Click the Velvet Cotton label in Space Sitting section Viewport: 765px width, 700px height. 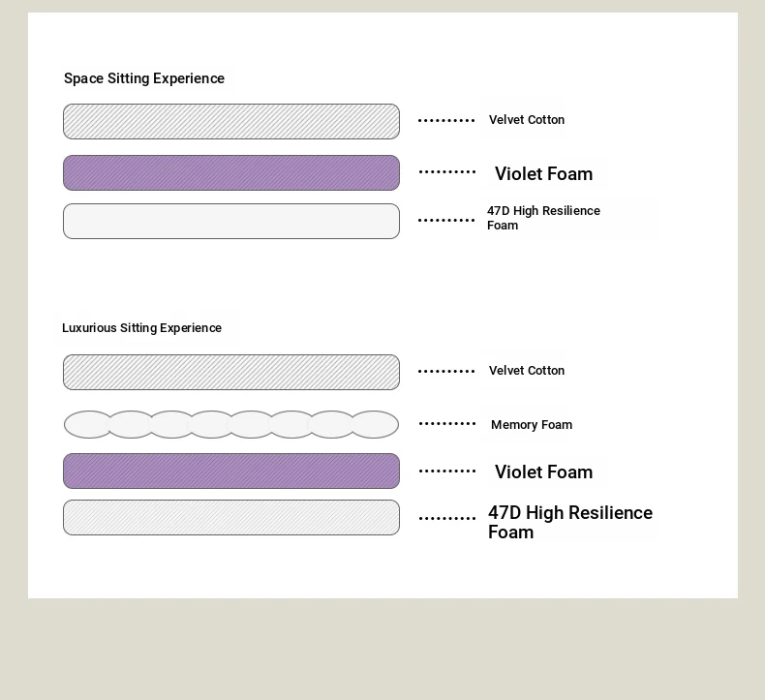(x=527, y=120)
